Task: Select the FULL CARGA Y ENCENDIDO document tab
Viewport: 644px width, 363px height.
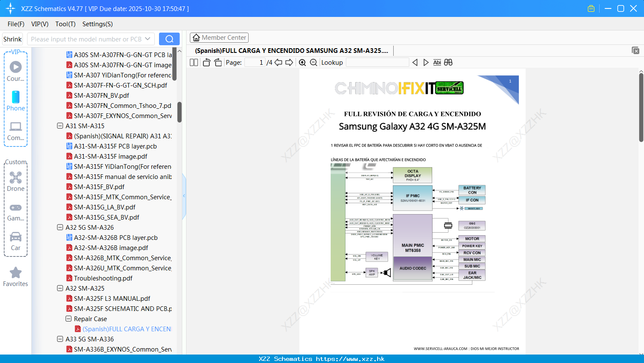Action: 291,50
